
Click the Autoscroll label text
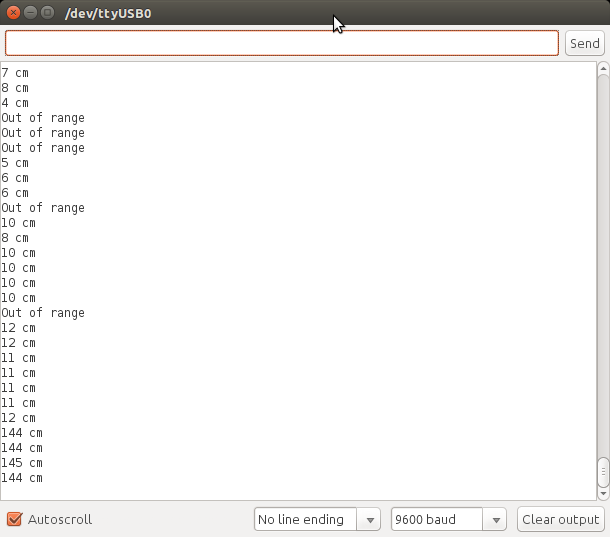tap(60, 519)
